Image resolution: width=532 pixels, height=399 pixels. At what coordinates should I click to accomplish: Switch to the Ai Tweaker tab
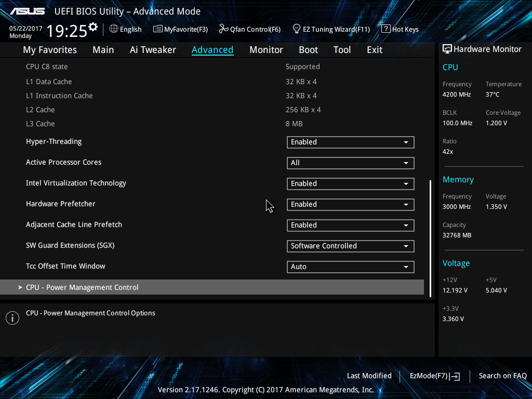[x=153, y=50]
